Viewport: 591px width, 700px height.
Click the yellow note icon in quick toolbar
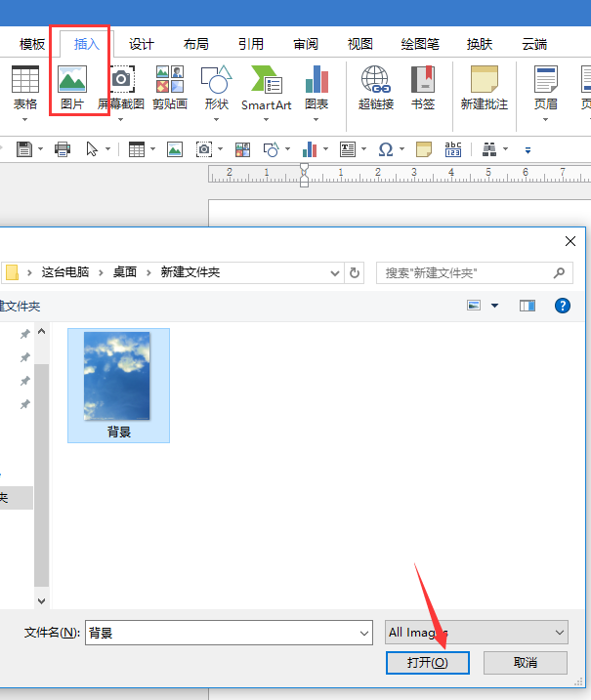[x=424, y=149]
